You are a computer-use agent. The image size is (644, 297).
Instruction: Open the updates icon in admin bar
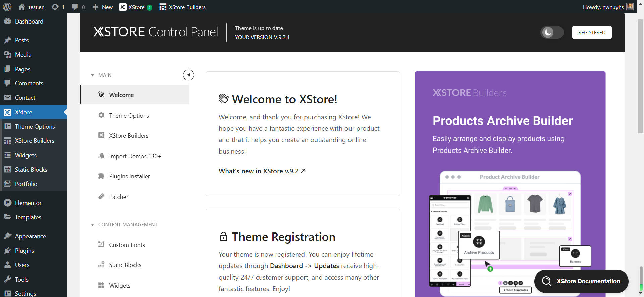click(x=58, y=7)
